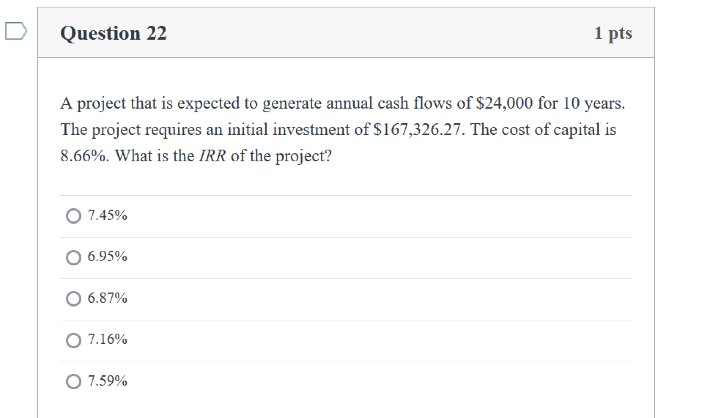Click the 7.16% answer label text
716x418 pixels.
click(107, 340)
